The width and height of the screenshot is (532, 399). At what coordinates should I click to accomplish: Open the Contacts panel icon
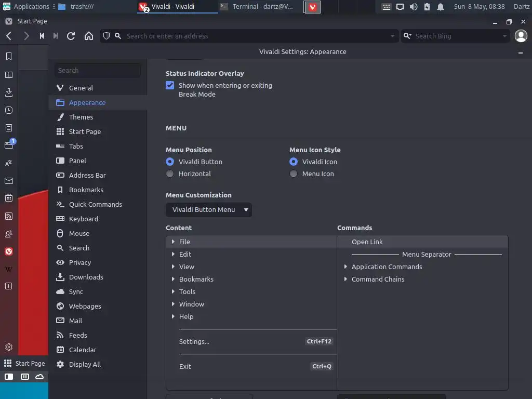click(9, 234)
